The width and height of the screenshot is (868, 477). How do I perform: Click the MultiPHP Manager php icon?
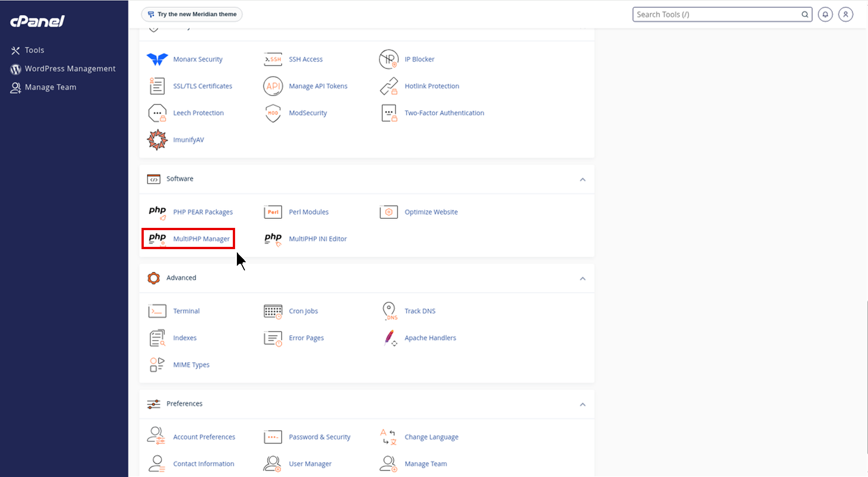[157, 239]
